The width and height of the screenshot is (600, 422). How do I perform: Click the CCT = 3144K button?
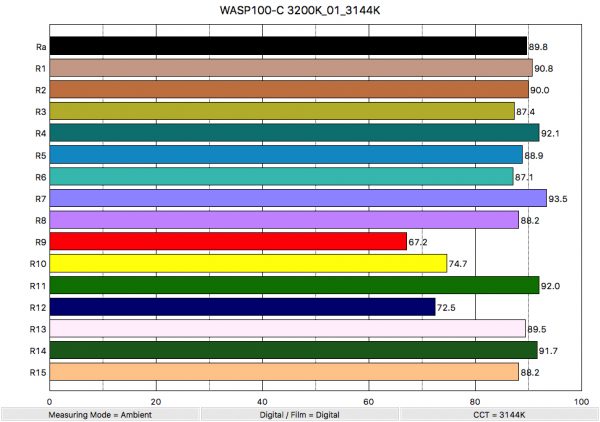[499, 413]
